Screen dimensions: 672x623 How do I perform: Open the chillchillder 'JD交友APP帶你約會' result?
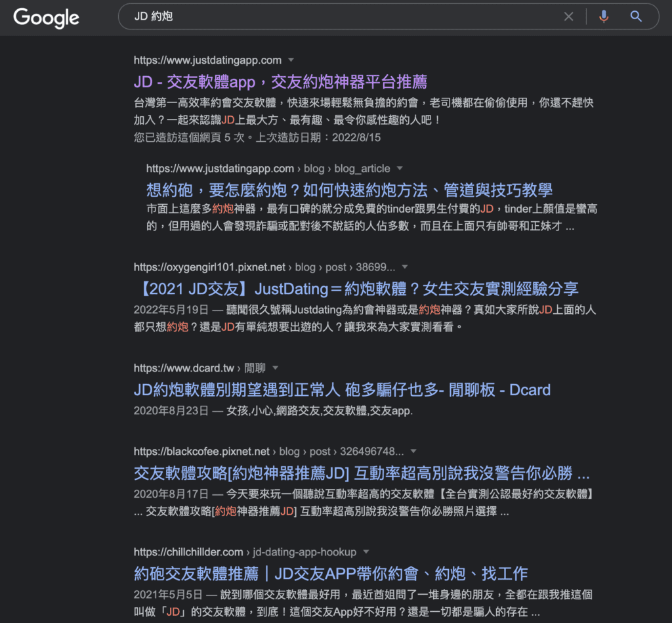pyautogui.click(x=331, y=573)
